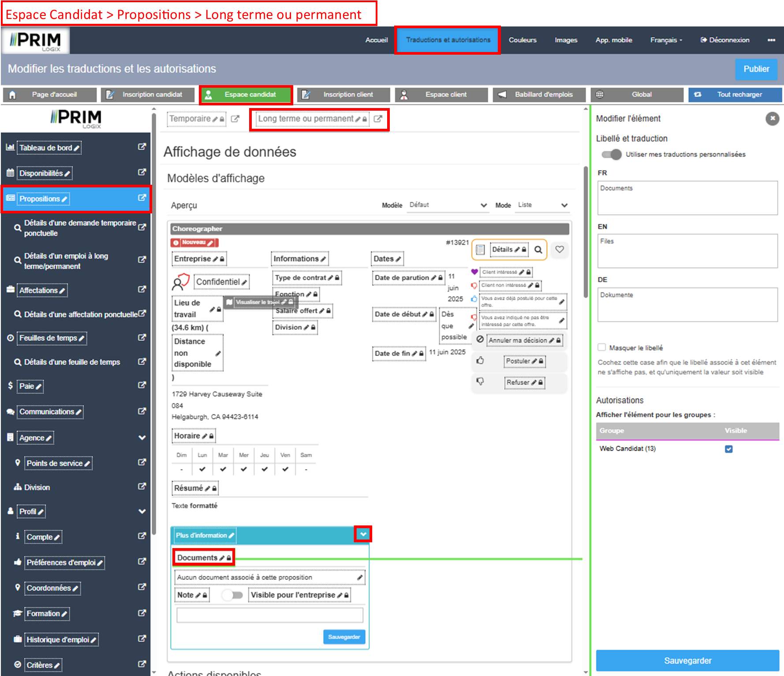Click the pencil icon beside Documents label
The width and height of the screenshot is (784, 676).
pyautogui.click(x=222, y=558)
